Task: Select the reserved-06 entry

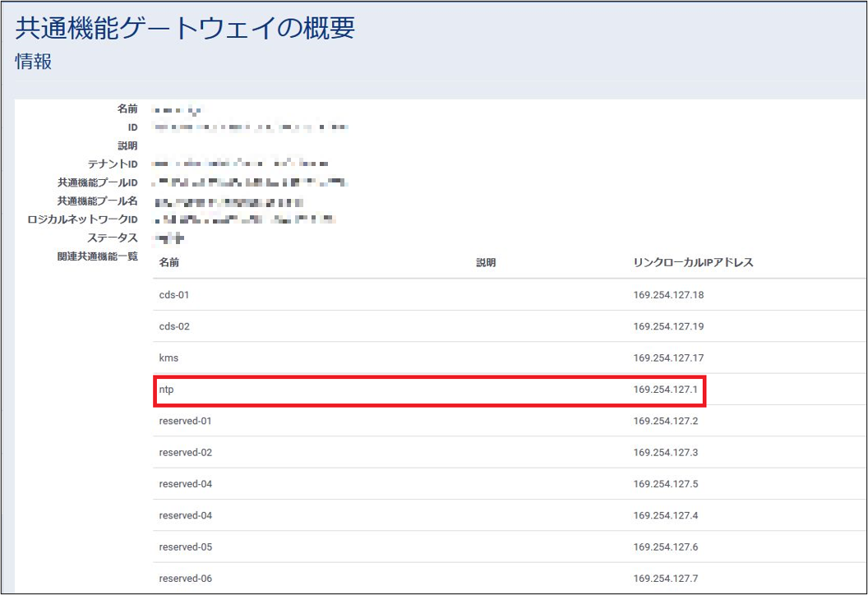Action: 185,579
